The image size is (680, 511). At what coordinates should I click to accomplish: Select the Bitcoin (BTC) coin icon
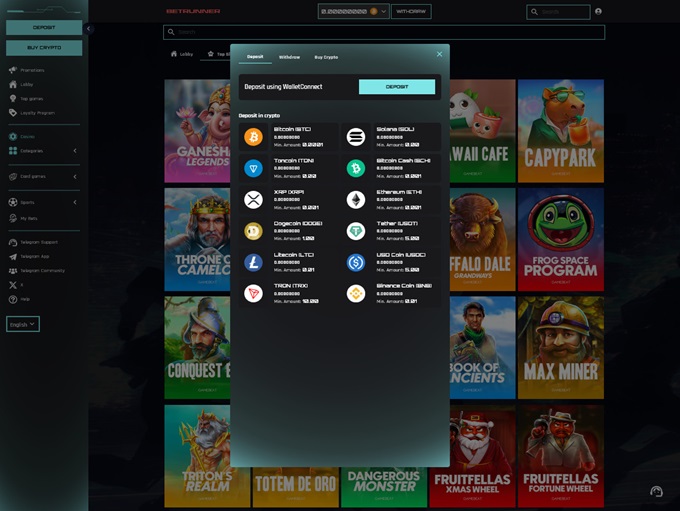253,137
